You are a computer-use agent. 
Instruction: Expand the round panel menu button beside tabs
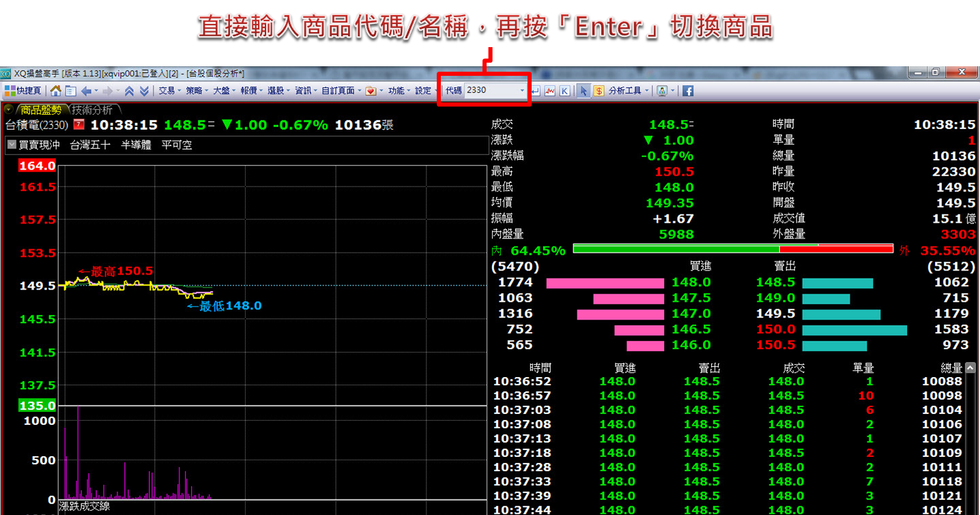[x=8, y=109]
